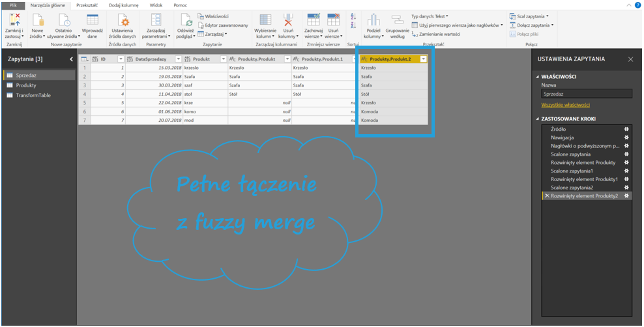644x327 pixels.
Task: Open filter dropdown for Produkty.Produkt.2 column
Action: [x=424, y=59]
